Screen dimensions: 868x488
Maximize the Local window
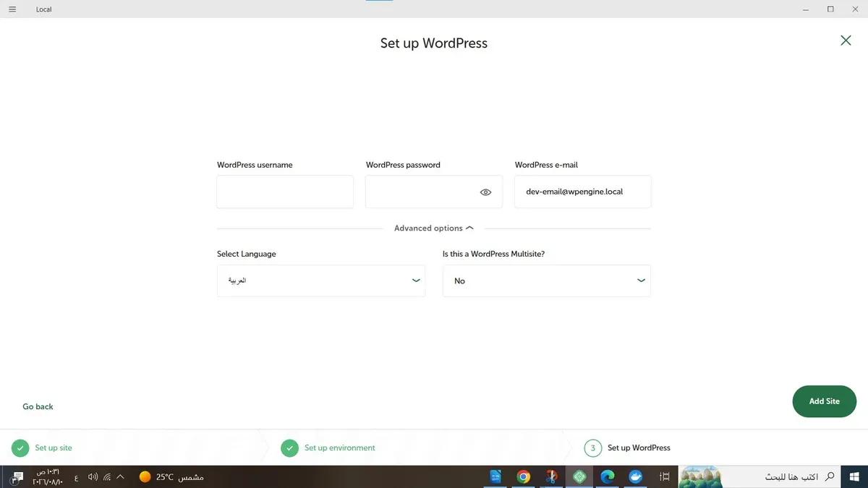pyautogui.click(x=830, y=9)
